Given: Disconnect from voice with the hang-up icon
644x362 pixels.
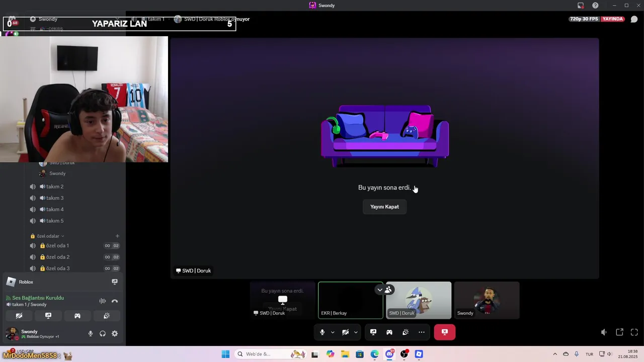Looking at the screenshot, I should tap(115, 301).
